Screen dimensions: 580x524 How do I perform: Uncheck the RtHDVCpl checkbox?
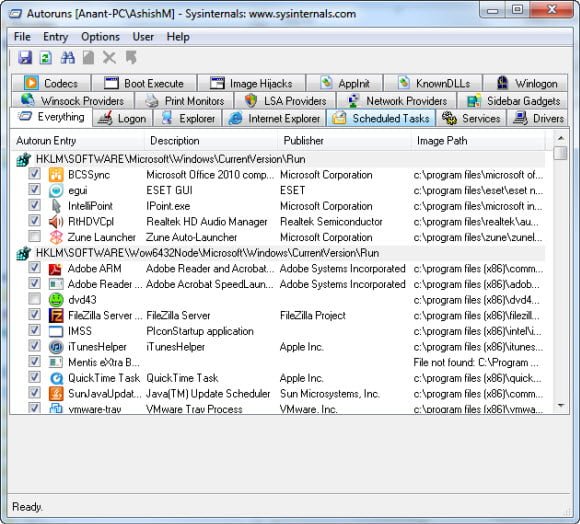point(34,220)
